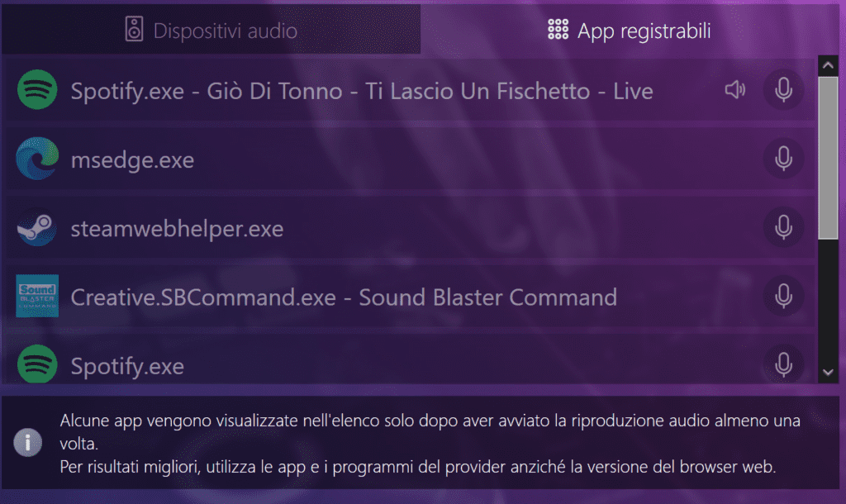
Task: Select the steamwebhelper.exe list entry
Action: pos(409,227)
